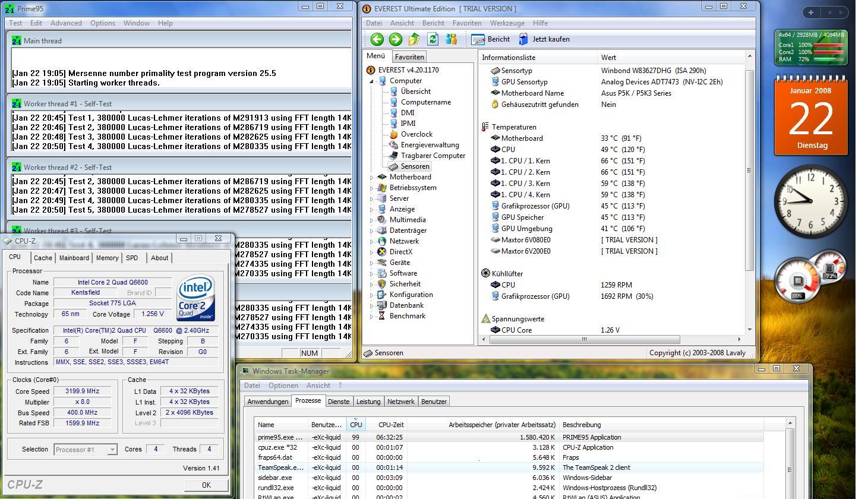Collapse the Computer tree node
The height and width of the screenshot is (499, 868).
[x=372, y=81]
